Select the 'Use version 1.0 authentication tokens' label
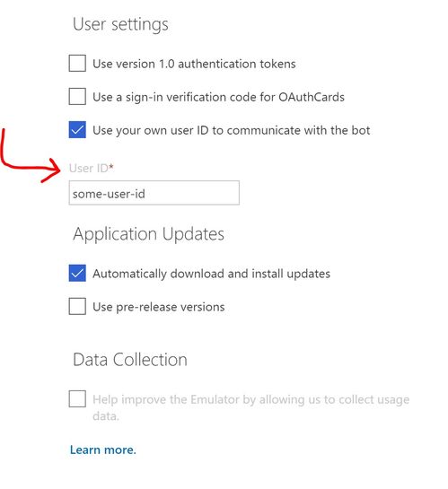448x489 pixels. tap(194, 64)
